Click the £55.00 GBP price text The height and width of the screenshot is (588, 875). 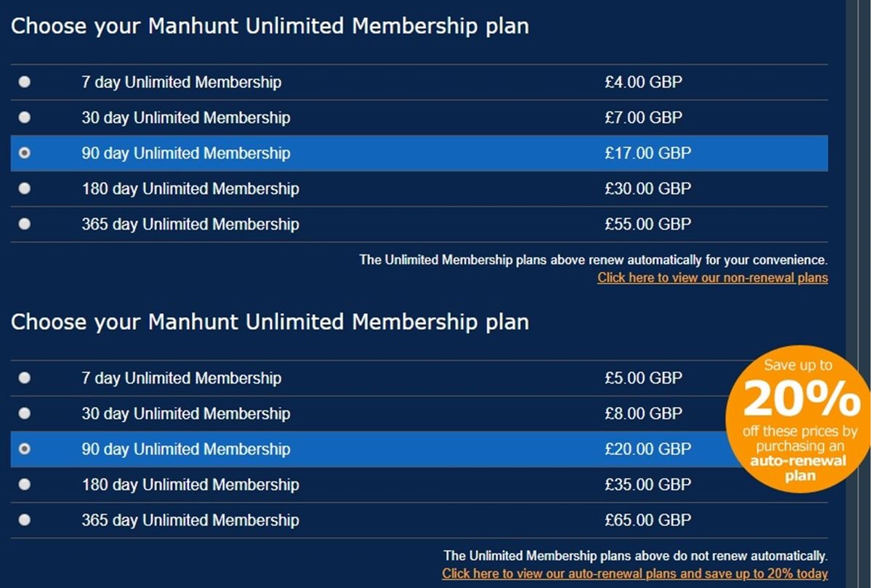(647, 224)
